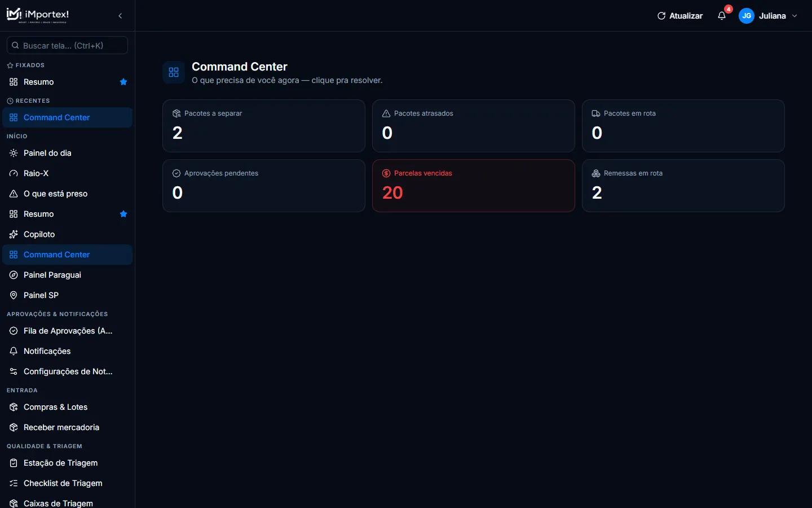Navigate to Painel Paraguai
Screen dimensions: 812x508
67,275
